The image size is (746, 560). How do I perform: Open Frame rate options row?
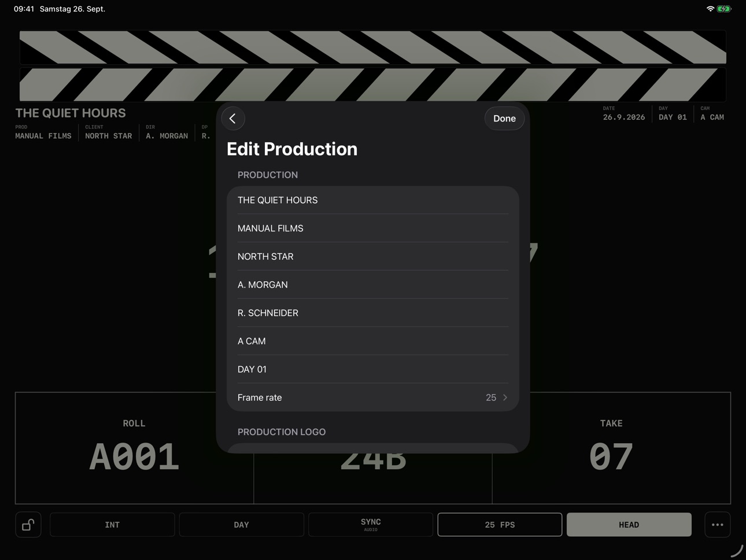point(373,397)
